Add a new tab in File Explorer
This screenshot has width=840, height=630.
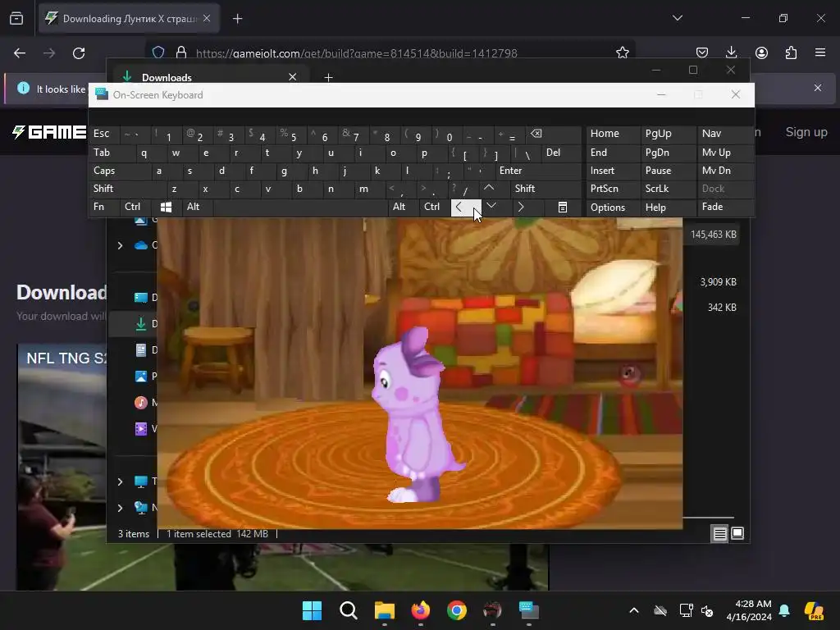pyautogui.click(x=328, y=78)
